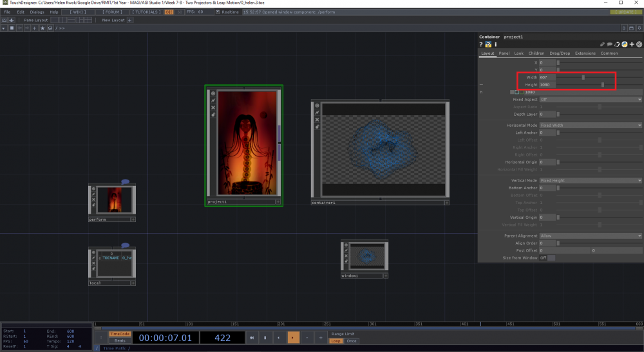This screenshot has width=644, height=352.
Task: Open Python help icon in parameter panel
Action: (488, 44)
